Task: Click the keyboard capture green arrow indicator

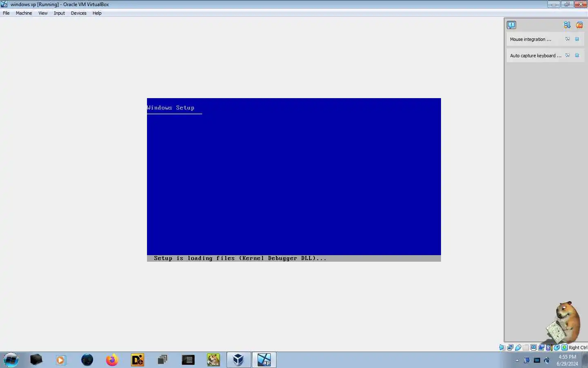Action: point(564,348)
